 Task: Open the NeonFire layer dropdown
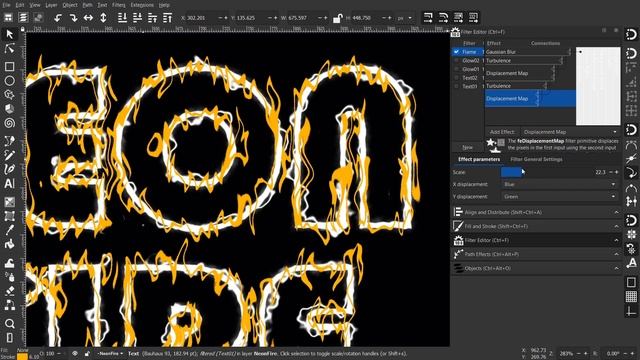(110, 353)
